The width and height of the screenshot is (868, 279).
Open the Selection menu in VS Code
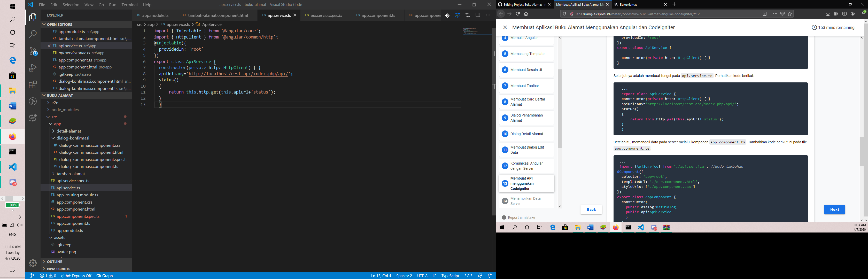click(x=71, y=5)
